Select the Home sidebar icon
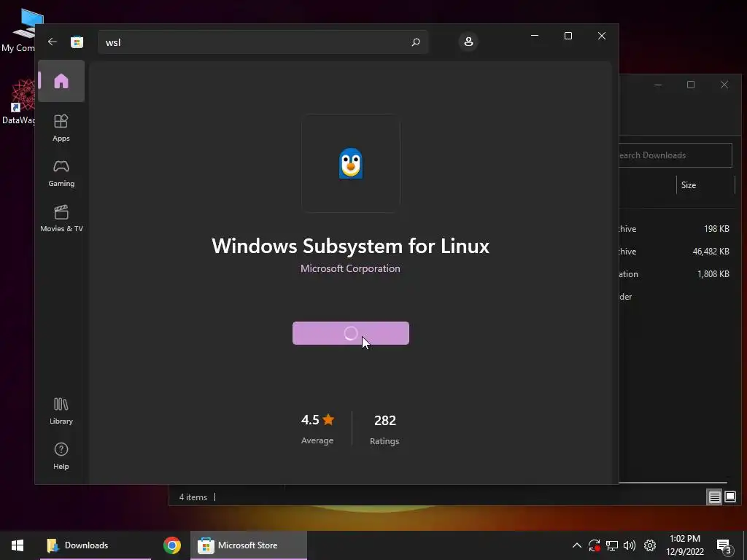 coord(61,81)
